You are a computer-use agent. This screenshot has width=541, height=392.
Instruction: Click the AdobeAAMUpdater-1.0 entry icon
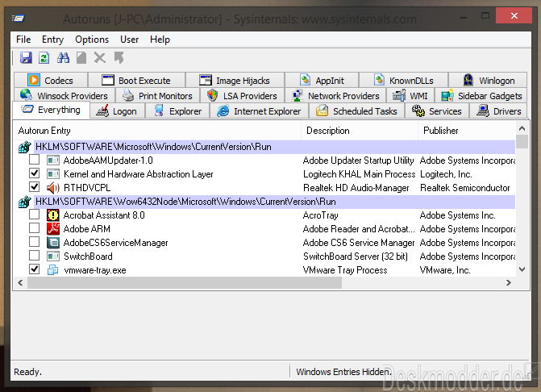pos(52,161)
